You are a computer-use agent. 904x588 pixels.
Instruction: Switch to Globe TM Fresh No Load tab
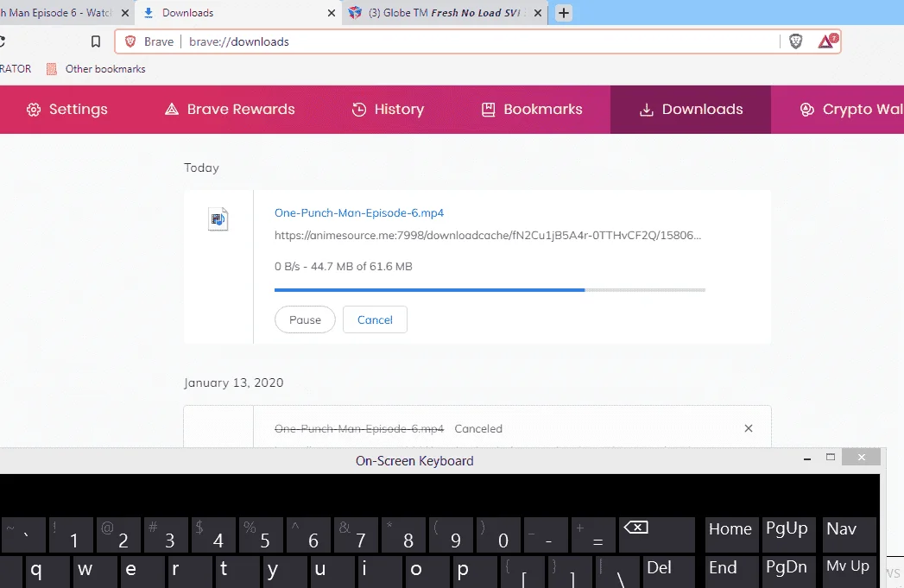tap(444, 13)
